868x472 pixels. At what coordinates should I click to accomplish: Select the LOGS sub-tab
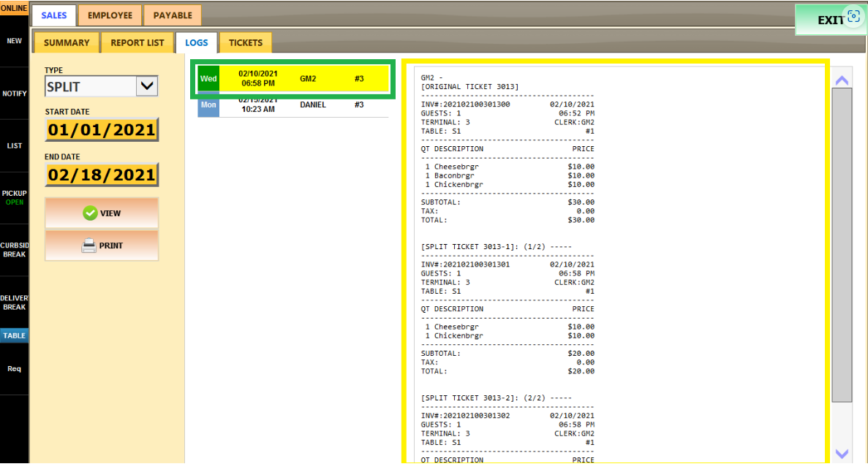197,42
